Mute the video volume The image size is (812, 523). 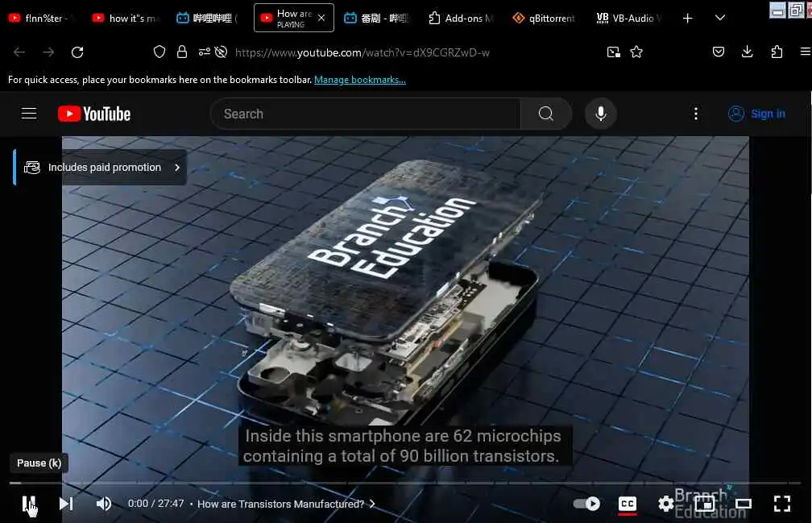coord(104,504)
